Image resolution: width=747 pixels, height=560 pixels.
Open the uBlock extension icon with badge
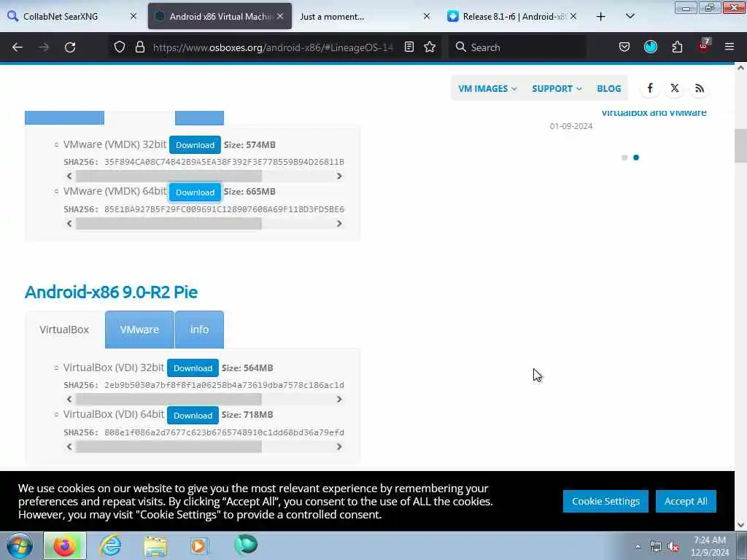[704, 46]
